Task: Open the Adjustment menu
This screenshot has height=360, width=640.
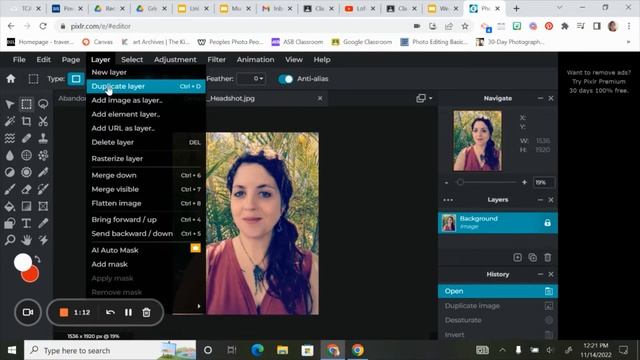Action: pos(175,60)
